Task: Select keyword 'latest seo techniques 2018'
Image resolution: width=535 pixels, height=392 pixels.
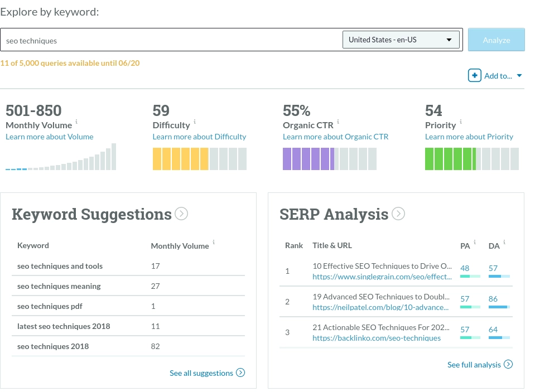Action: [64, 327]
